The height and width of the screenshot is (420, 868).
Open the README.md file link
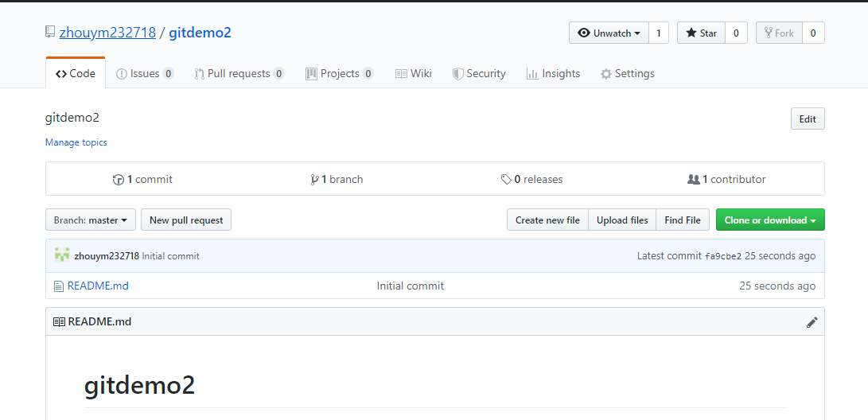[98, 286]
